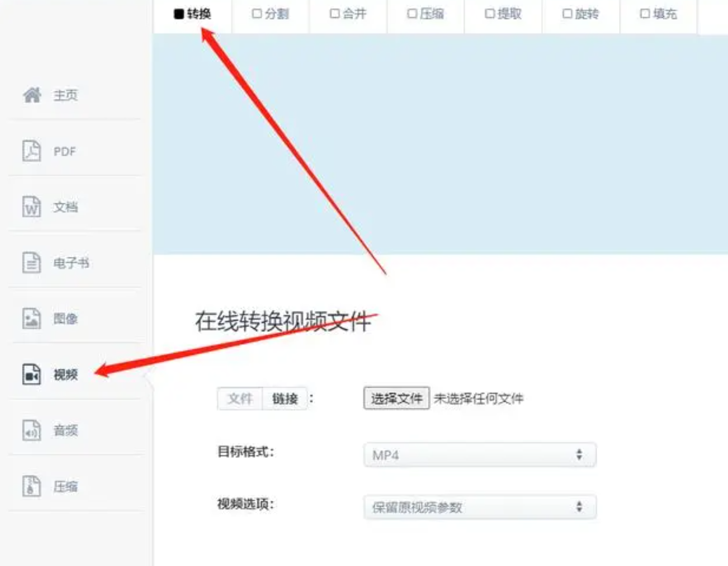Click the stepper arrows on MP4 selector
Viewport: 728px width, 566px height.
[579, 455]
